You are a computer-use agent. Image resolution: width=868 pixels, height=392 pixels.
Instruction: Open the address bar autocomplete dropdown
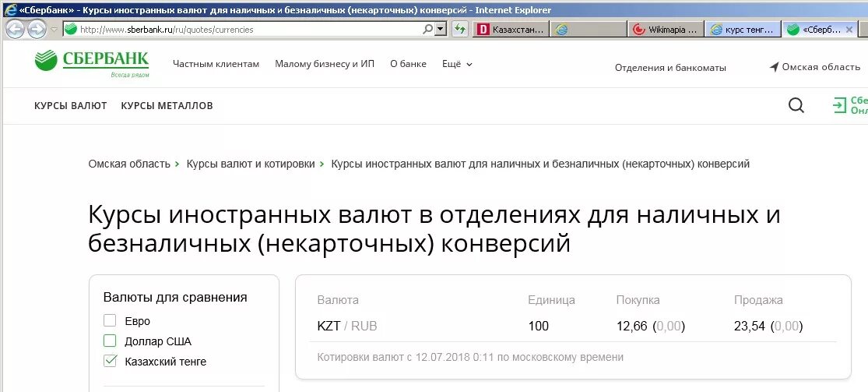coord(441,30)
